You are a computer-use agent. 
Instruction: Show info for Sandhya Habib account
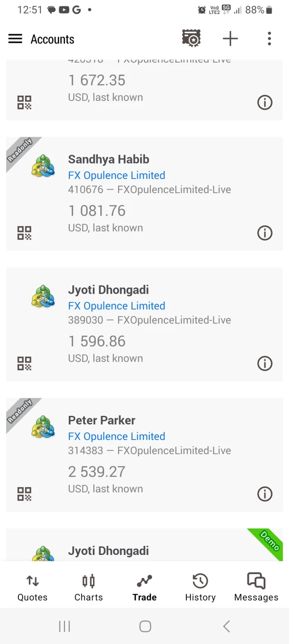click(265, 233)
